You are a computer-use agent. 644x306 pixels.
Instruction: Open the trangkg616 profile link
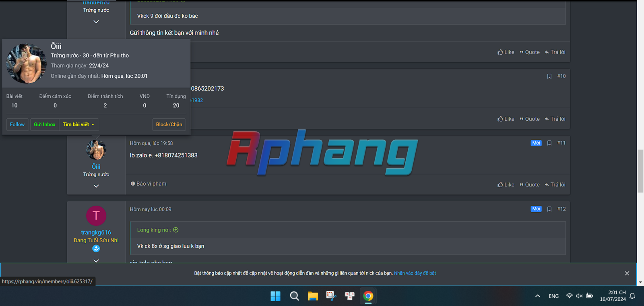point(96,232)
